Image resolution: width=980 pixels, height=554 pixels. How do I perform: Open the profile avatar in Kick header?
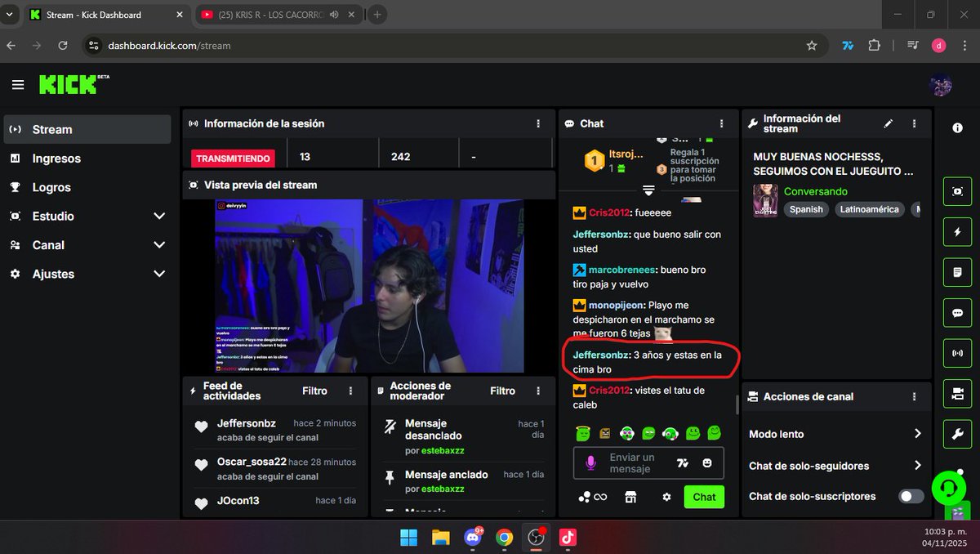tap(941, 84)
